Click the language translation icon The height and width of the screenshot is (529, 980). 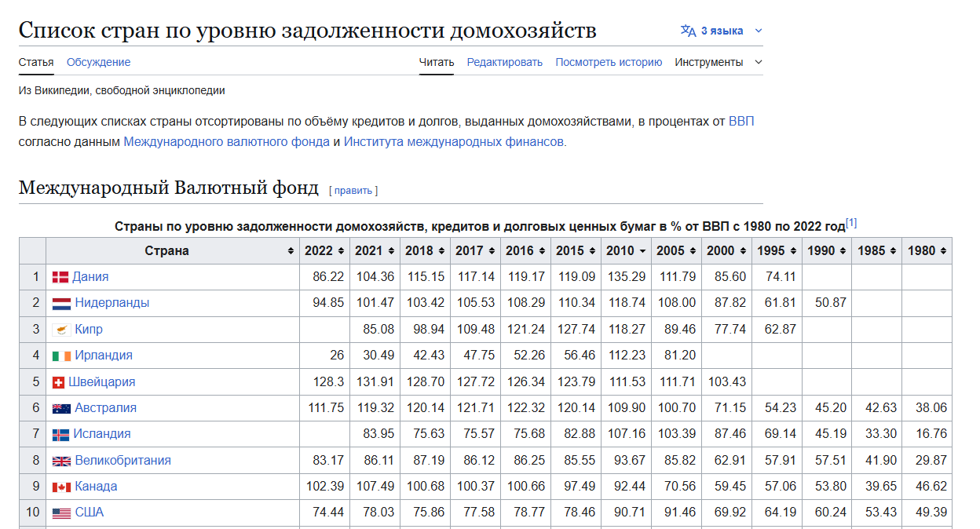(x=689, y=31)
